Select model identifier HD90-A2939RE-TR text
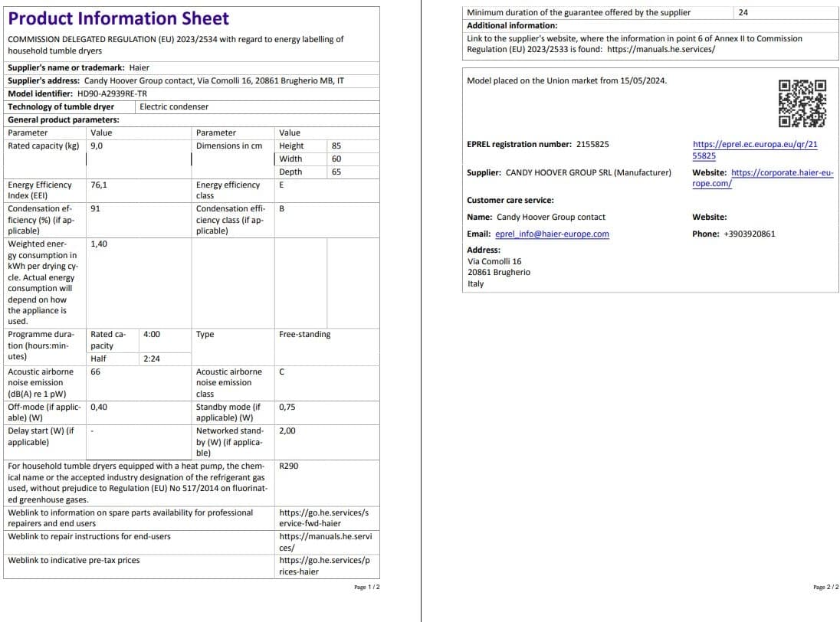The height and width of the screenshot is (622, 840). (112, 93)
